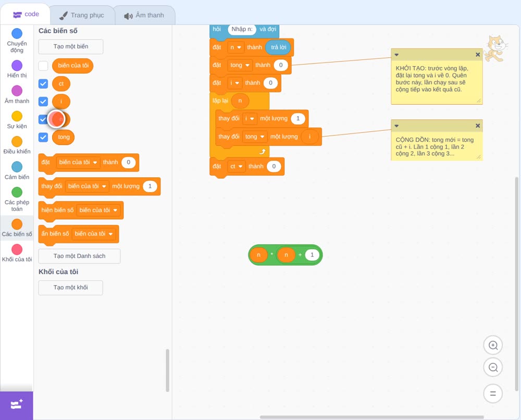
Task: Collapse the CỘNG DỒN comment note
Action: [x=396, y=126]
